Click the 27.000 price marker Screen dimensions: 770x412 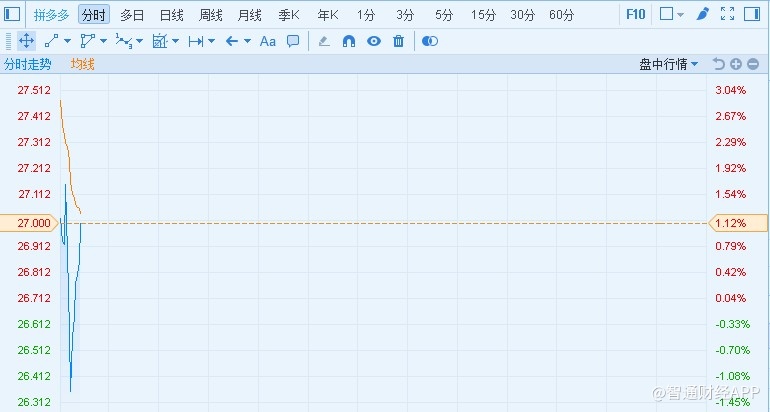[29, 223]
